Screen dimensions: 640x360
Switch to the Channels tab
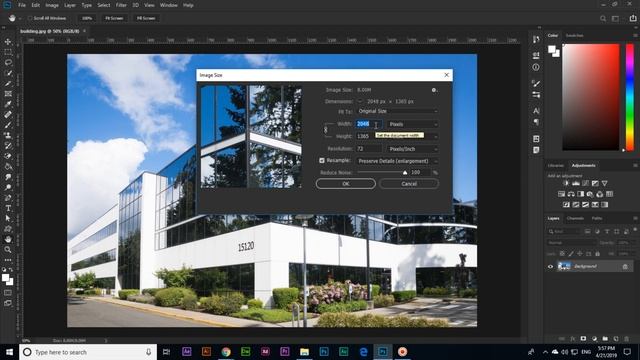[575, 218]
